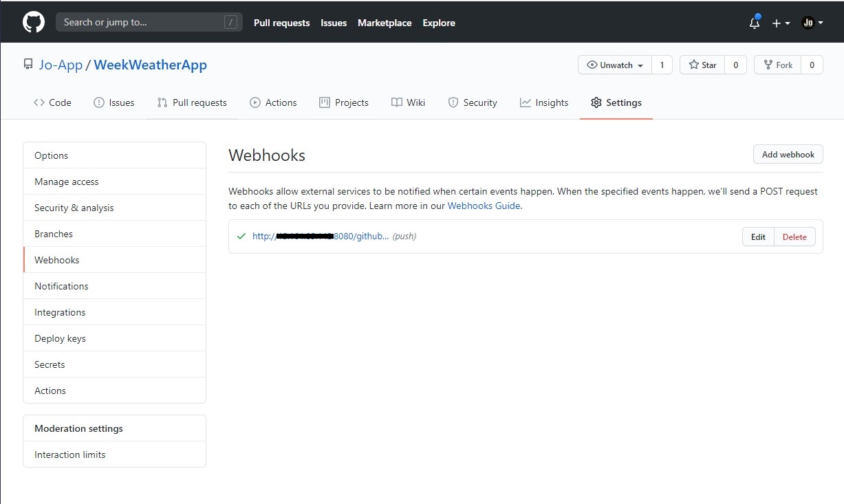Open the webhook URL link
This screenshot has width=844, height=504.
coord(321,236)
